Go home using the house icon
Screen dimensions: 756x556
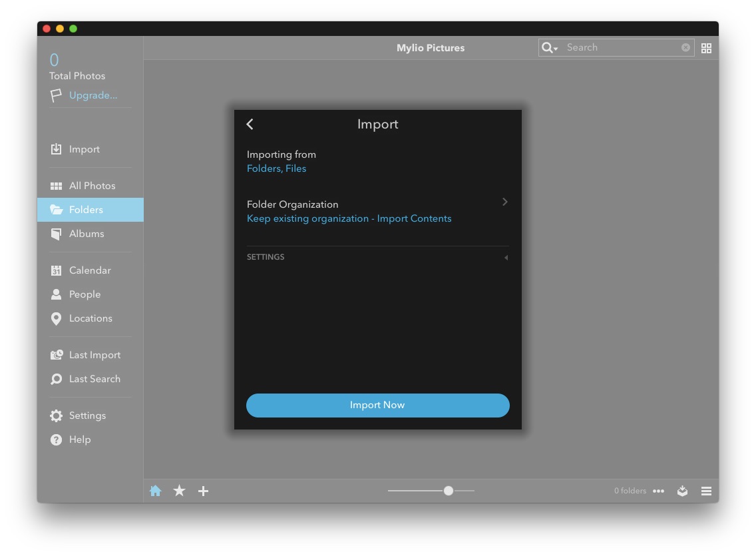[155, 491]
